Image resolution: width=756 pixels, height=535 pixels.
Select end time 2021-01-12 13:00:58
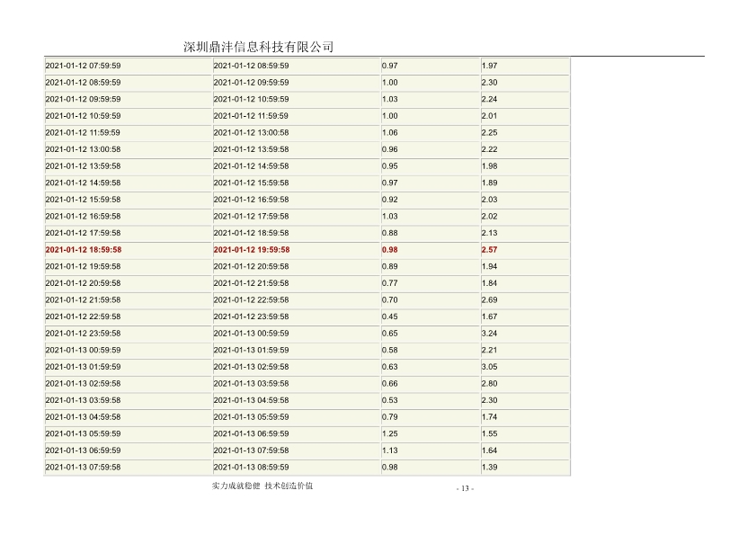pos(251,133)
